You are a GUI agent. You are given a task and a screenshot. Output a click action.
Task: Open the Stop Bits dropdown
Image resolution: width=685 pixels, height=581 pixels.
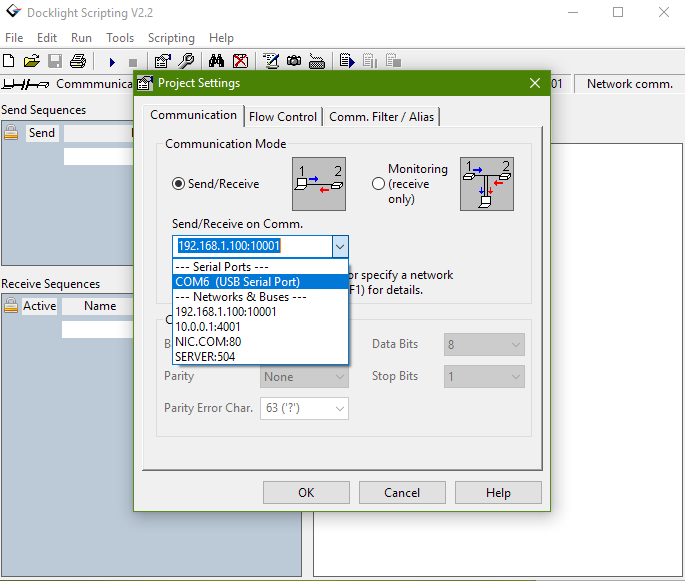484,377
